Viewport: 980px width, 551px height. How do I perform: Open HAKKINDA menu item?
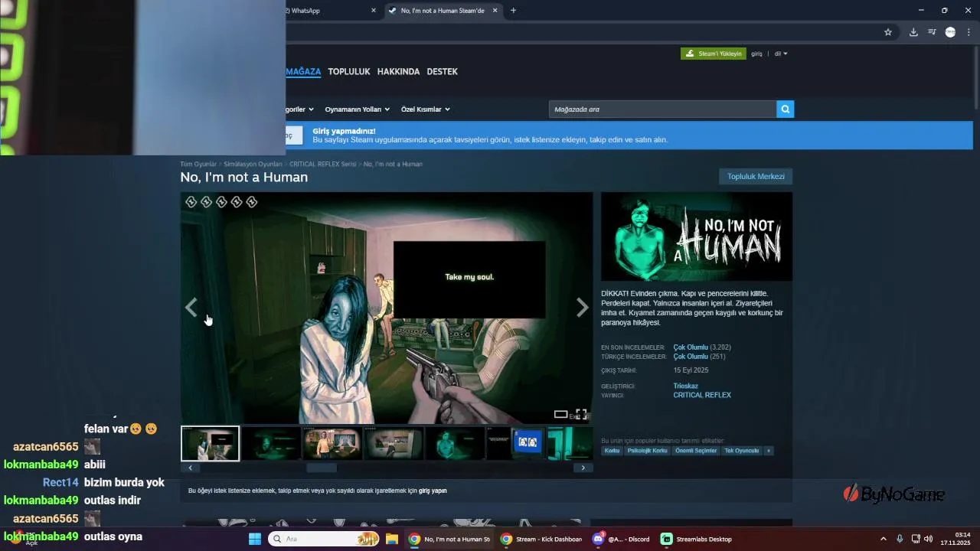tap(398, 71)
